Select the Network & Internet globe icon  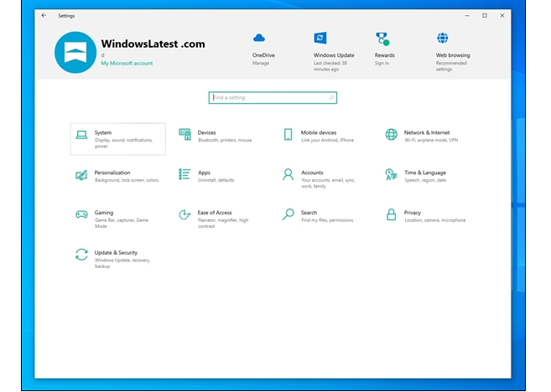[x=391, y=134]
